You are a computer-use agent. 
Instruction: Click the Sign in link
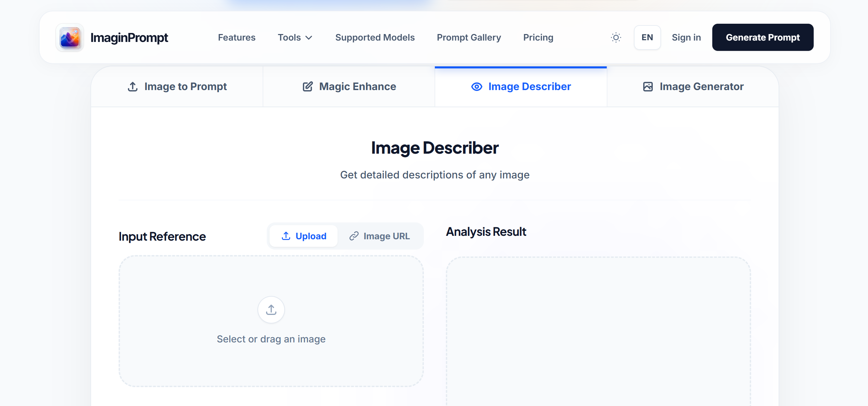click(x=686, y=37)
